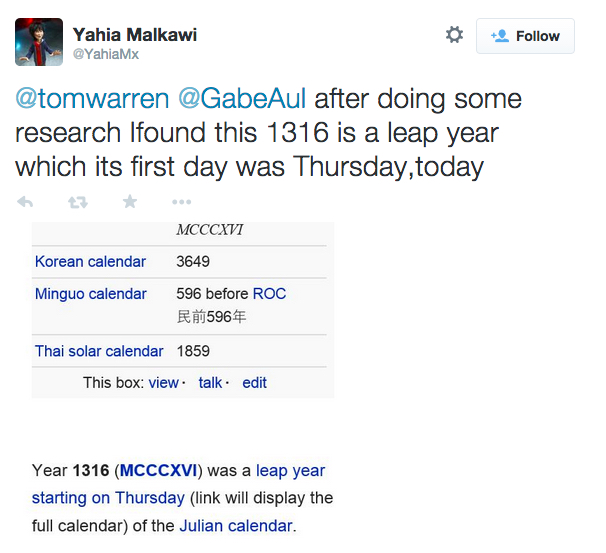The height and width of the screenshot is (553, 606).
Task: Click the reply arrow icon
Action: 25,202
